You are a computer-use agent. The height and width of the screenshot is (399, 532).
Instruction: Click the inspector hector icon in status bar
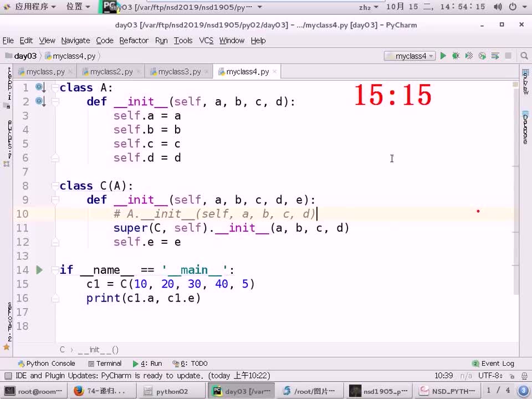click(x=525, y=376)
